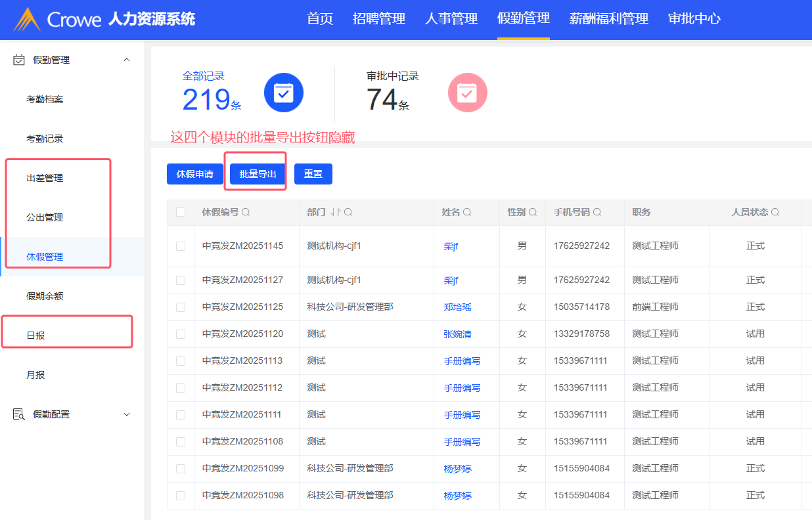Click the search icon beside 手机号码
812x520 pixels.
(597, 213)
